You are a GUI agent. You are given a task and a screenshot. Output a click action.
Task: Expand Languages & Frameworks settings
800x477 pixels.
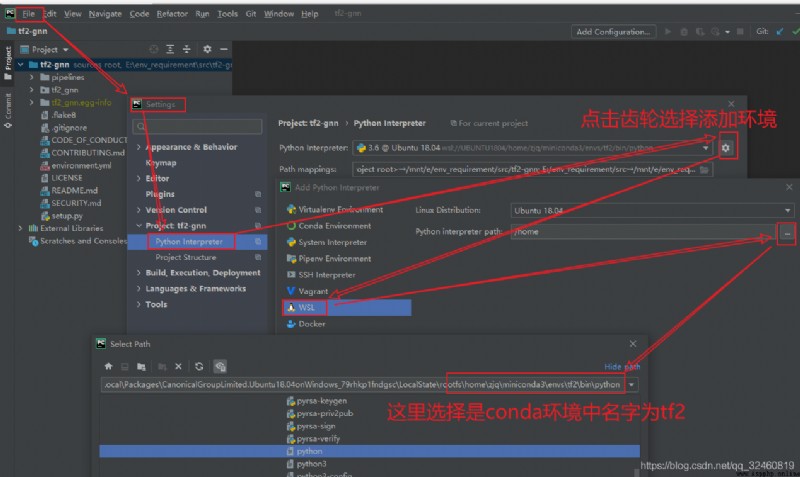(x=138, y=289)
